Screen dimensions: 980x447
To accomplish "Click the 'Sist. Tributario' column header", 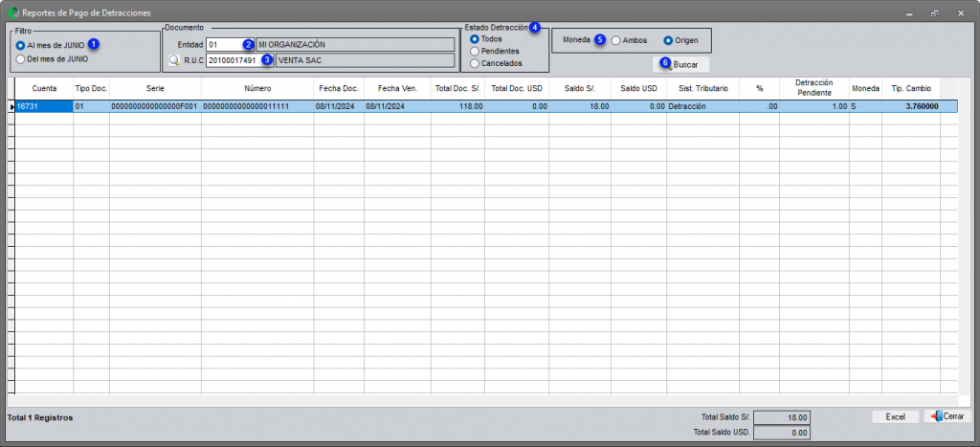I will [x=703, y=89].
